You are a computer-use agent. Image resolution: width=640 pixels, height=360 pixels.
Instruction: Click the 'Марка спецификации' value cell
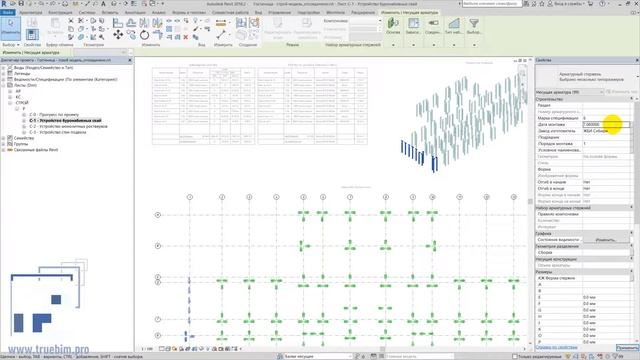(606, 118)
